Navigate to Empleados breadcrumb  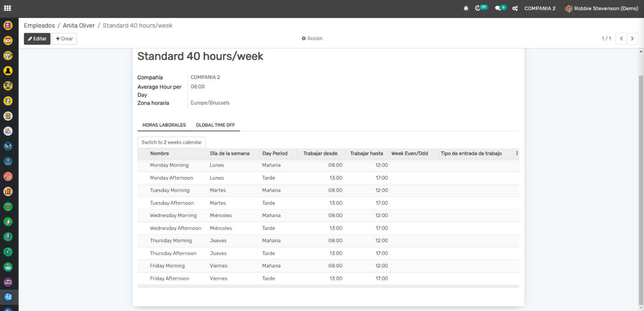point(39,25)
